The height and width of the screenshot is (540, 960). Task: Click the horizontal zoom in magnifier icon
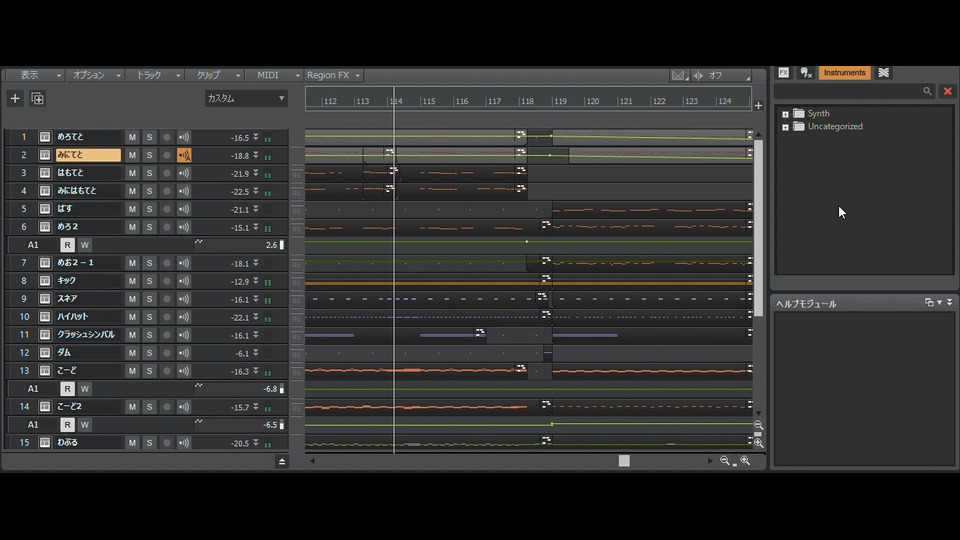pyautogui.click(x=745, y=461)
